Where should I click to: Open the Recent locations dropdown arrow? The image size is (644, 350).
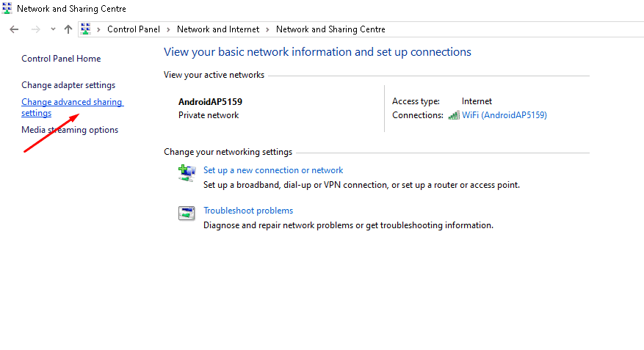(x=53, y=29)
